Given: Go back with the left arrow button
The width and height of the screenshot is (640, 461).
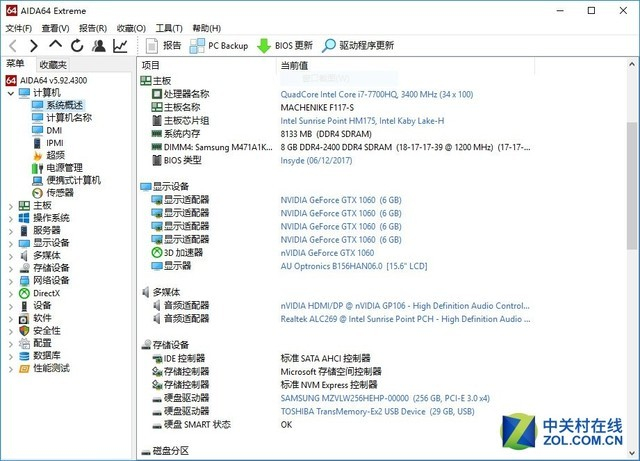Looking at the screenshot, I should pyautogui.click(x=13, y=46).
